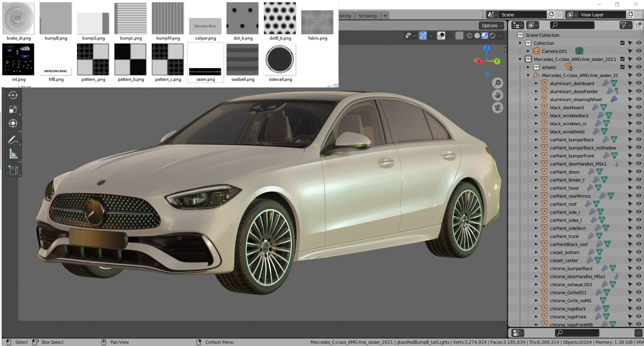Click the new view layer icon
This screenshot has height=346, width=644.
[x=630, y=15]
